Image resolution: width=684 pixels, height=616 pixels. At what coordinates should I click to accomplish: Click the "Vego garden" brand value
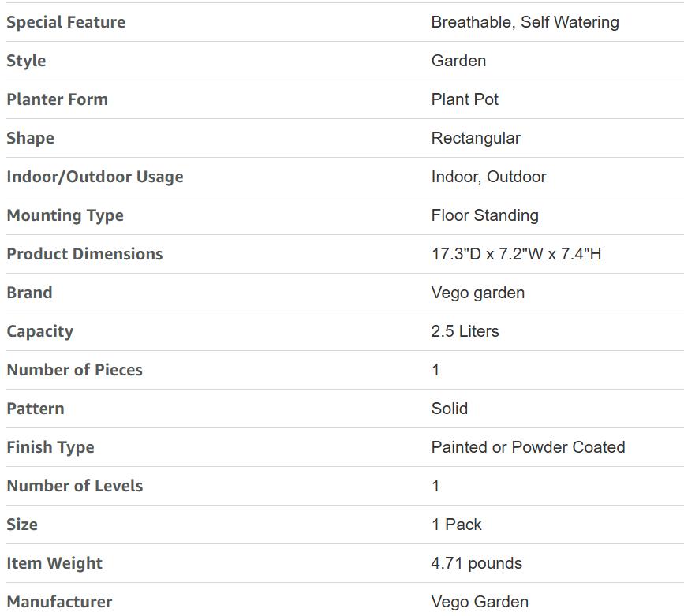point(477,293)
